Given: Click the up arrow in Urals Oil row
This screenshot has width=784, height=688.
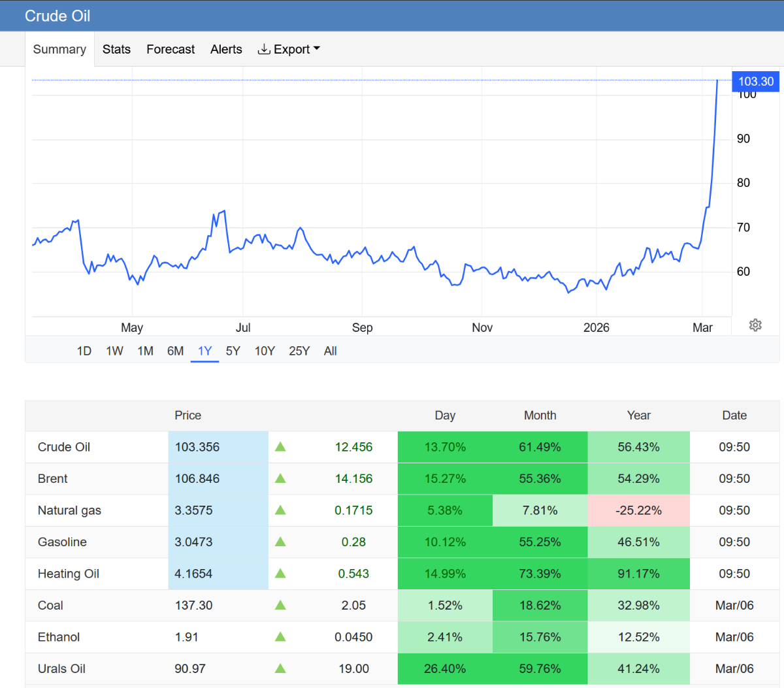Looking at the screenshot, I should [280, 668].
